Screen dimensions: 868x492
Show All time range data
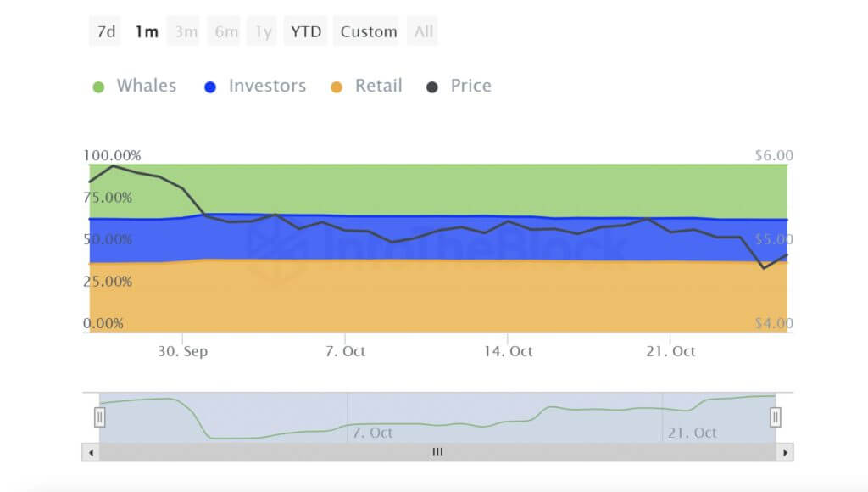(x=423, y=31)
